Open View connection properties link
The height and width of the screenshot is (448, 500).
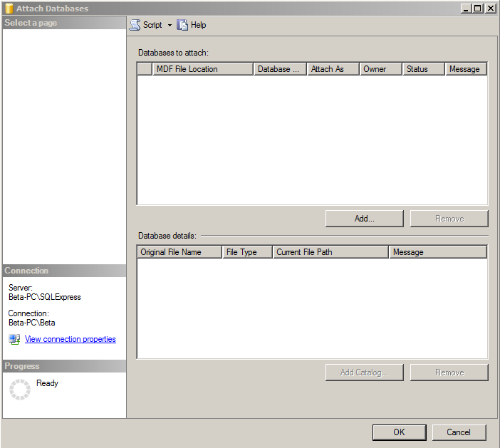click(70, 339)
